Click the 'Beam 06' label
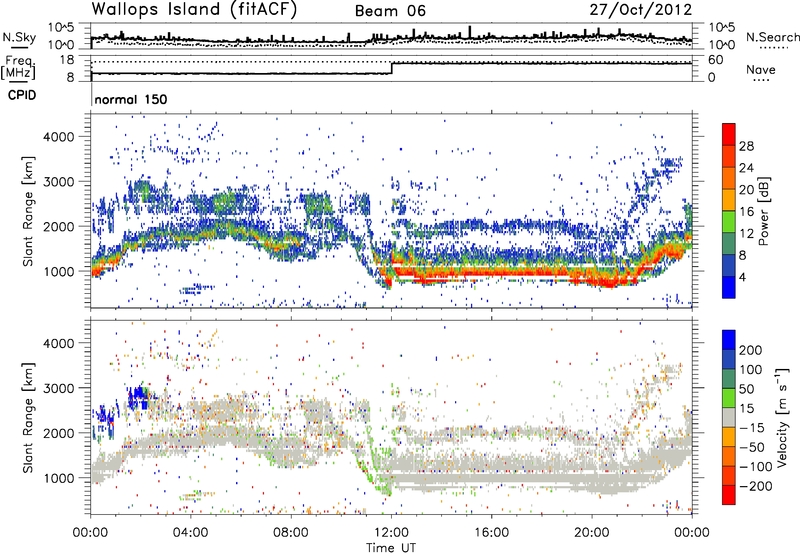This screenshot has width=800, height=554. click(390, 11)
